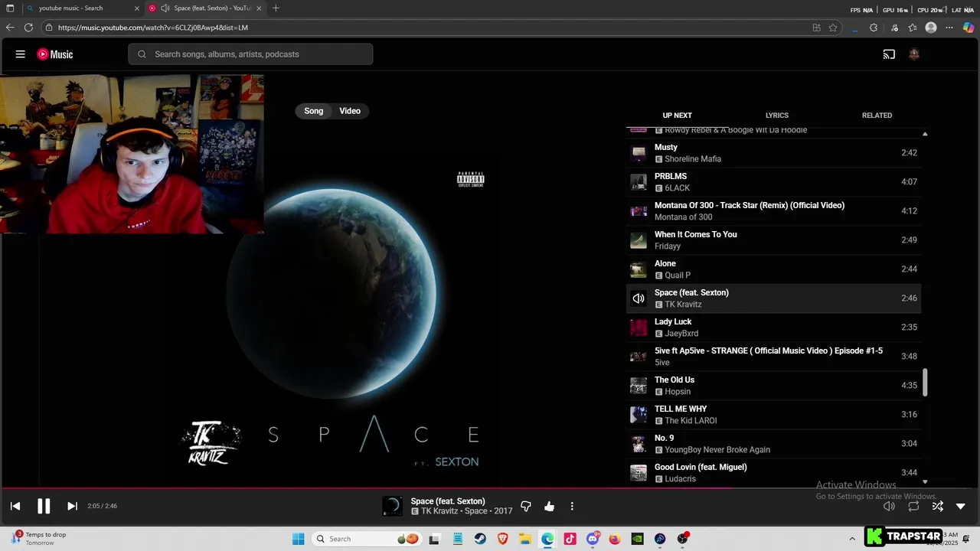Open artist link Hopsin

678,392
